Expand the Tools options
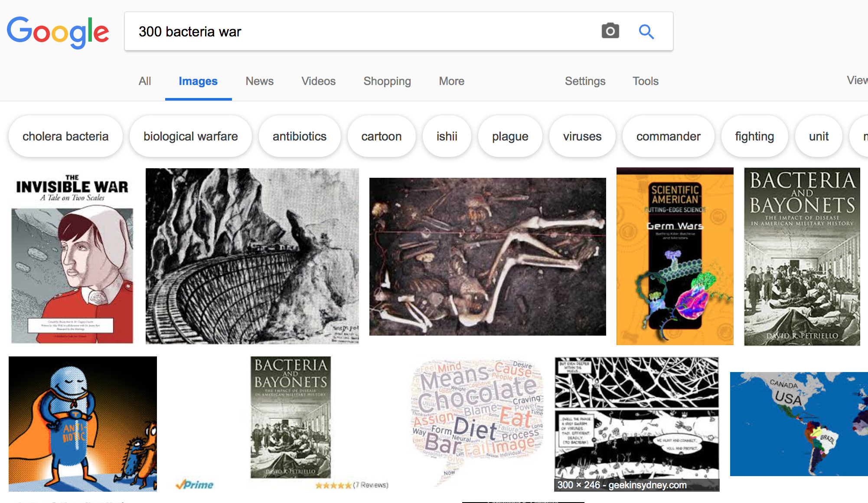This screenshot has width=868, height=503. (645, 81)
